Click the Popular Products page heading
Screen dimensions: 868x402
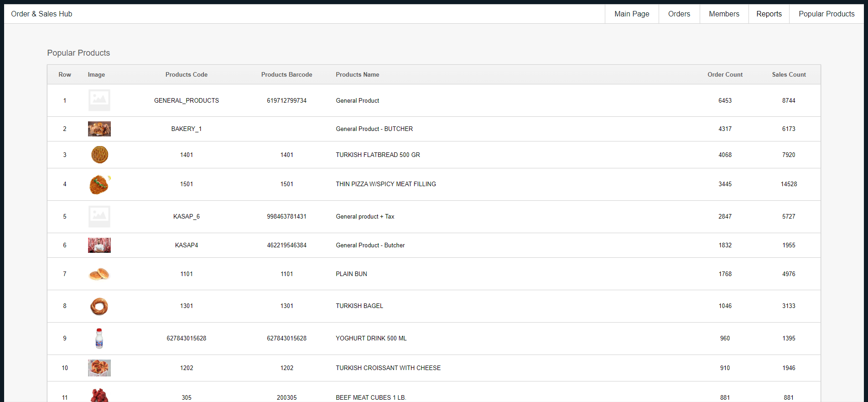coord(78,53)
